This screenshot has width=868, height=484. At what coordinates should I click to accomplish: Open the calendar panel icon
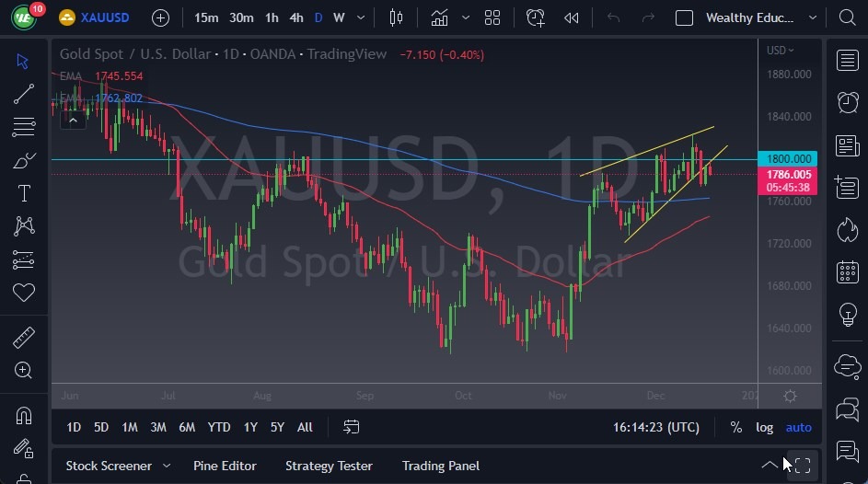[847, 271]
